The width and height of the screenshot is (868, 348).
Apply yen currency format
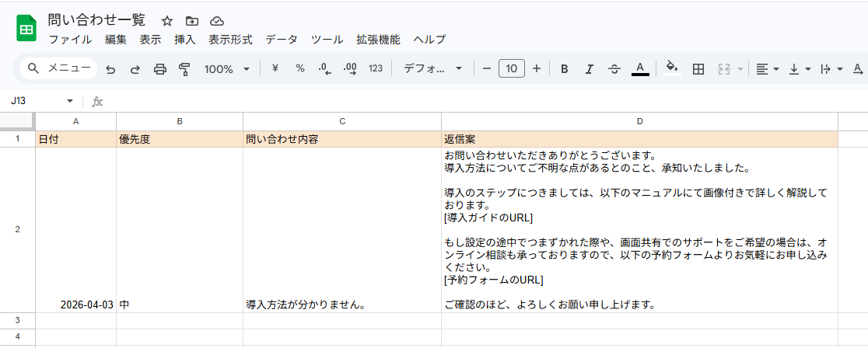[x=275, y=69]
